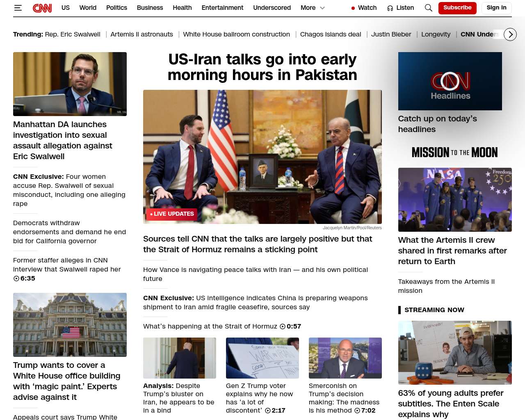
Task: Open trending topic Rep. Eric Swalwell
Action: tap(73, 34)
